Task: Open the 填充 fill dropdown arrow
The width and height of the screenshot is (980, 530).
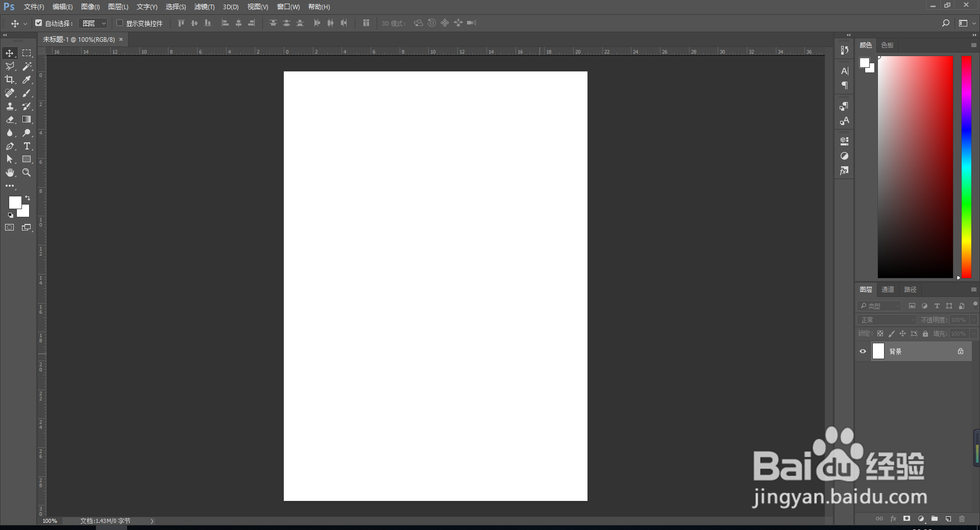Action: tap(974, 334)
